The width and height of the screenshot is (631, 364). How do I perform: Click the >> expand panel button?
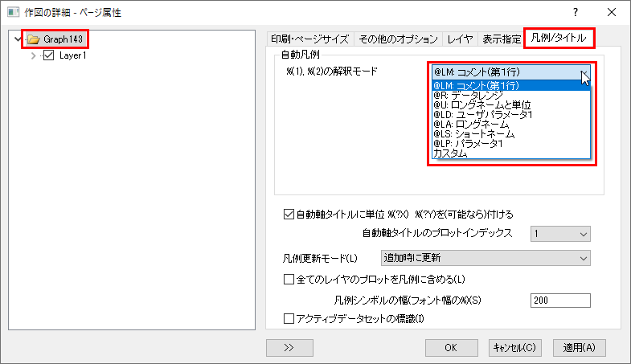tap(289, 347)
